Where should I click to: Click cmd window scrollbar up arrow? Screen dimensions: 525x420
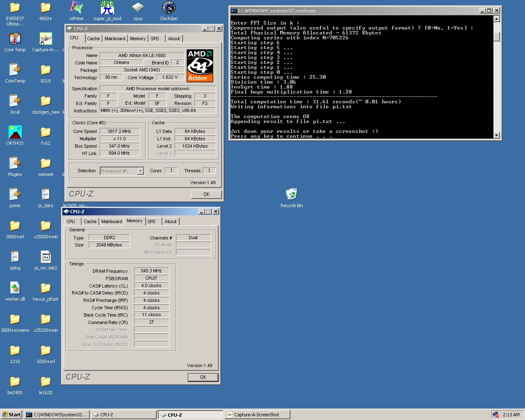(496, 18)
